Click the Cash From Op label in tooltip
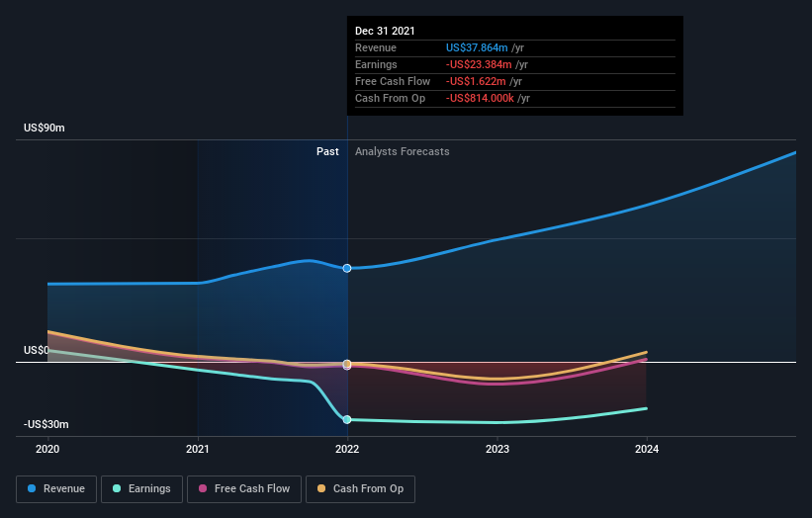Viewport: 812px width, 518px height. [x=390, y=98]
